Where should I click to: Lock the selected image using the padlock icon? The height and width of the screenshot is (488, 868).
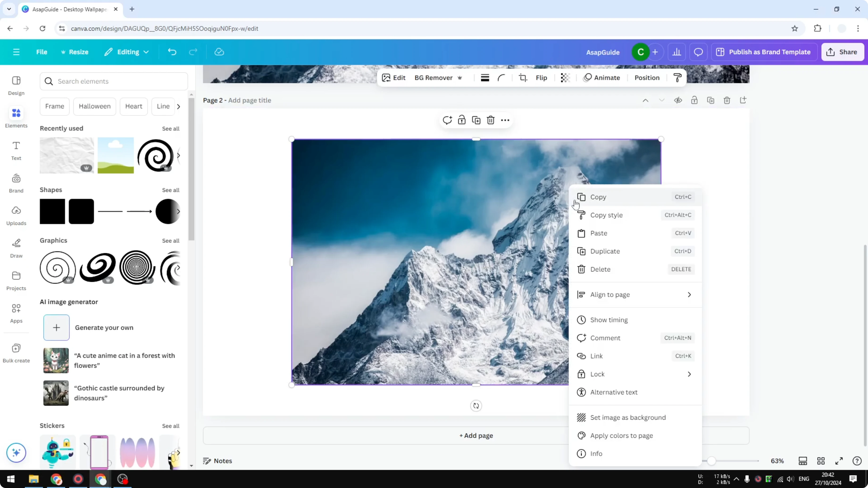[462, 120]
